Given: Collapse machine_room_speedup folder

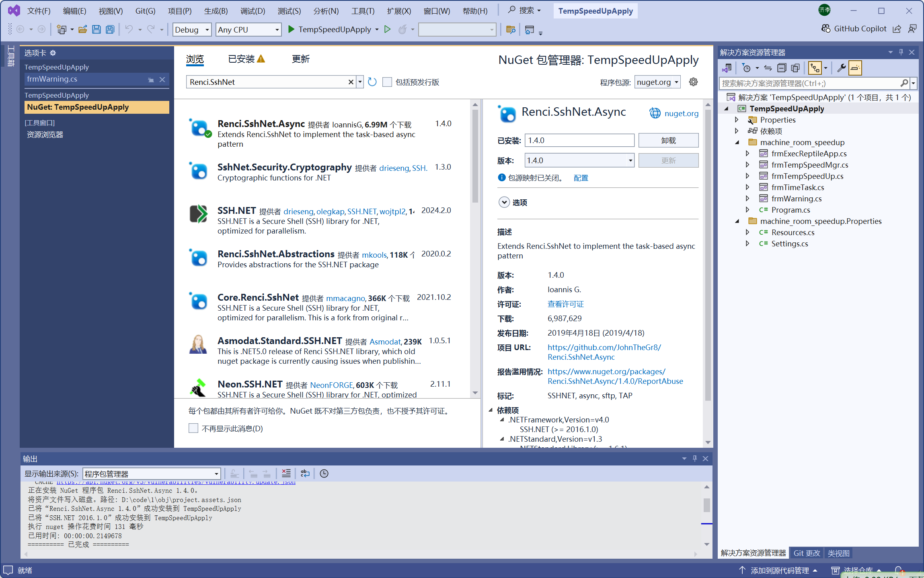Looking at the screenshot, I should coord(737,142).
